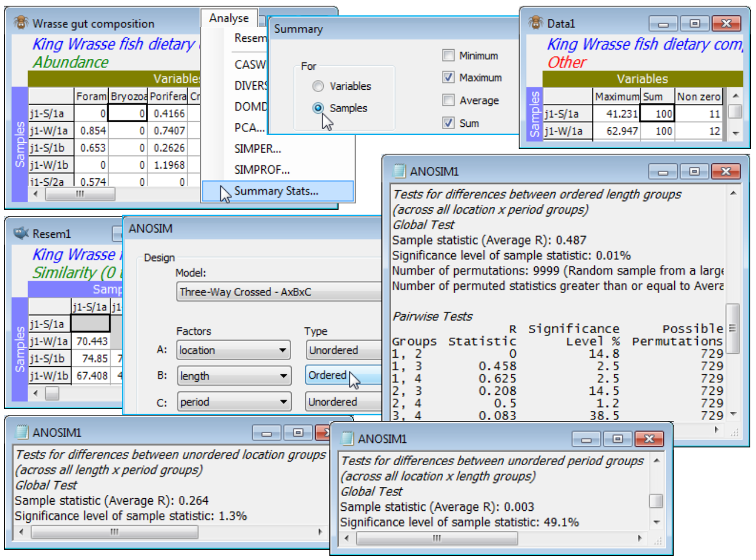Click the selected Sum cell 100 for j1-S/1a
Viewport: 756px width, 560px height.
click(x=657, y=113)
